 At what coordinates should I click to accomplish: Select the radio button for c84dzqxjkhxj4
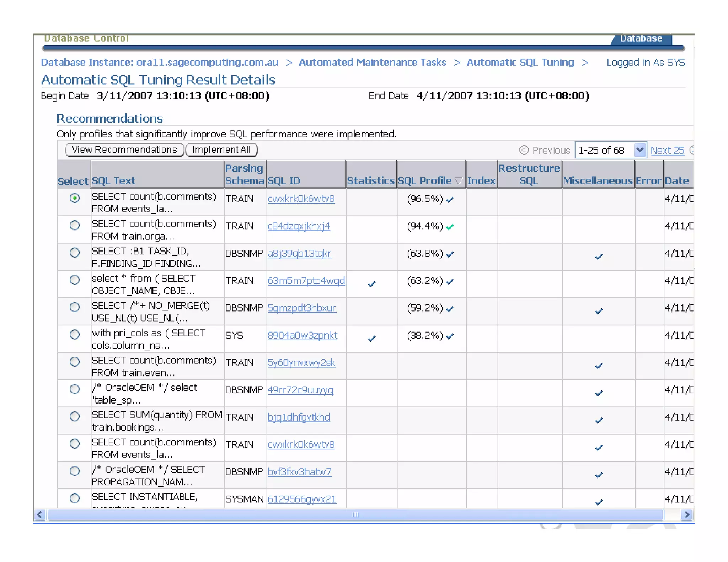coord(75,225)
